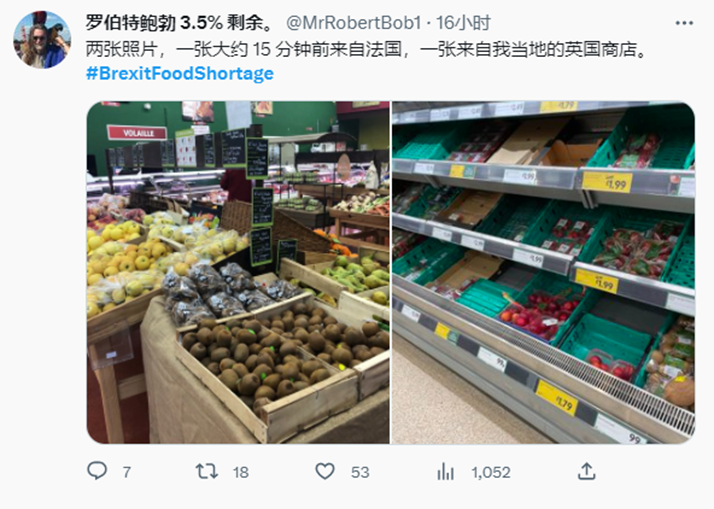Click the retweet count 18
This screenshot has width=714, height=509.
tap(241, 472)
